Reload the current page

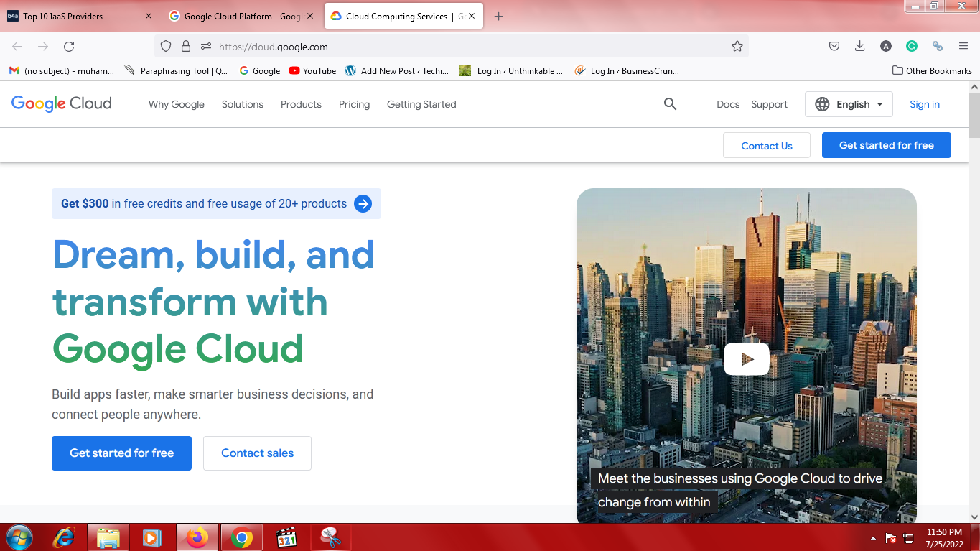click(69, 46)
